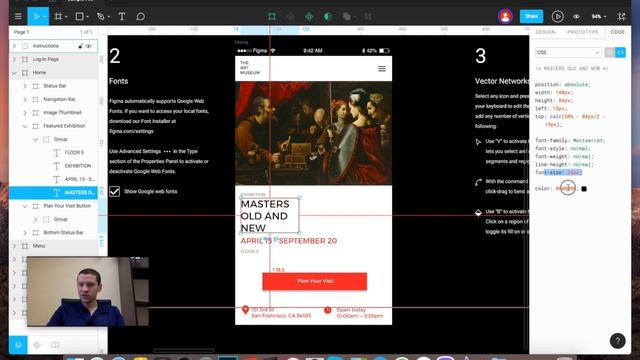This screenshot has width=640, height=360.
Task: Click the location pin icon in mockup
Action: (x=245, y=310)
